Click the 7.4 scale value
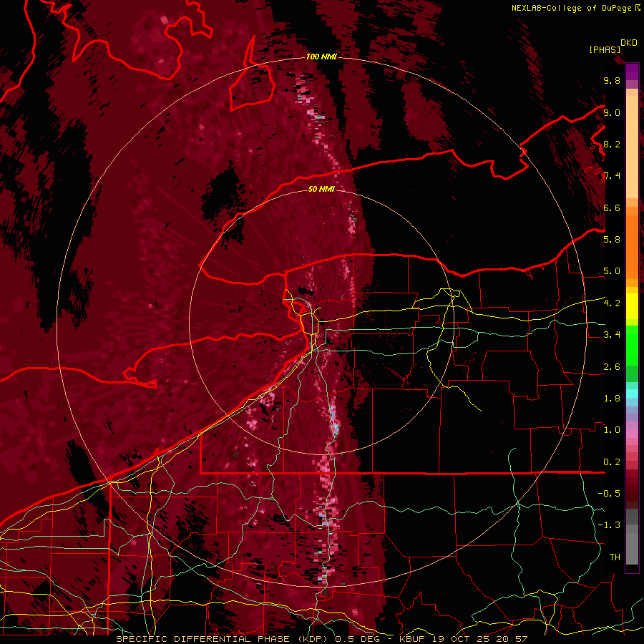The image size is (644, 644). click(x=612, y=176)
